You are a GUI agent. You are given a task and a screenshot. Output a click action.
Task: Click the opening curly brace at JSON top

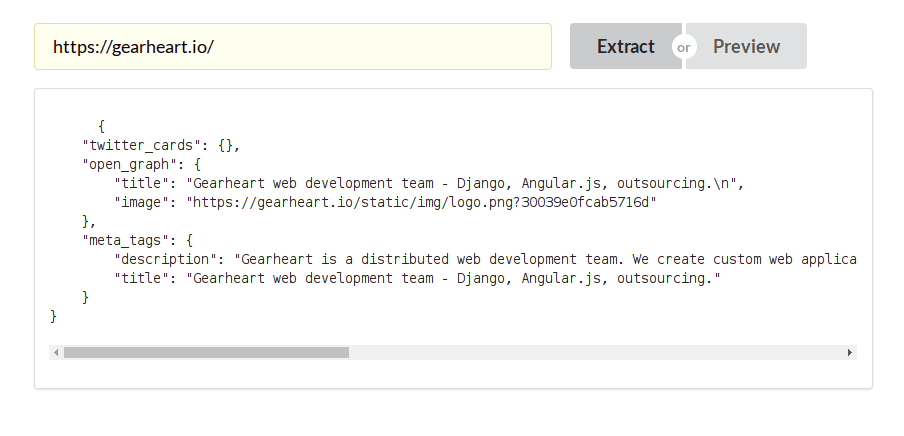coord(102,126)
